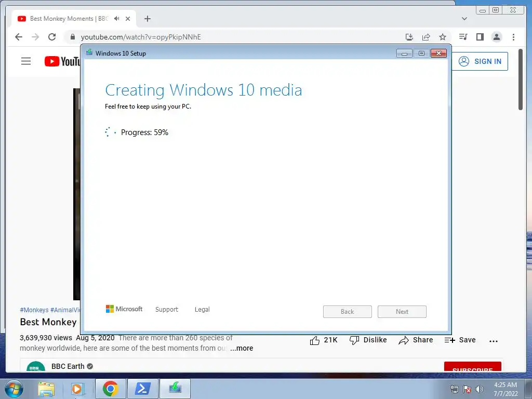Mute the tab via speaker icon
Image resolution: width=532 pixels, height=399 pixels.
(x=117, y=19)
